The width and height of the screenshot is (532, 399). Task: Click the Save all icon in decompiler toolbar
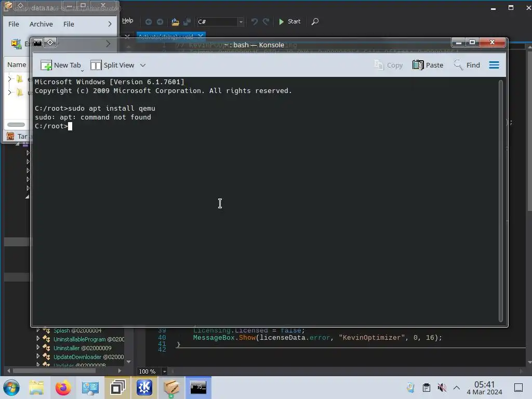pyautogui.click(x=187, y=22)
